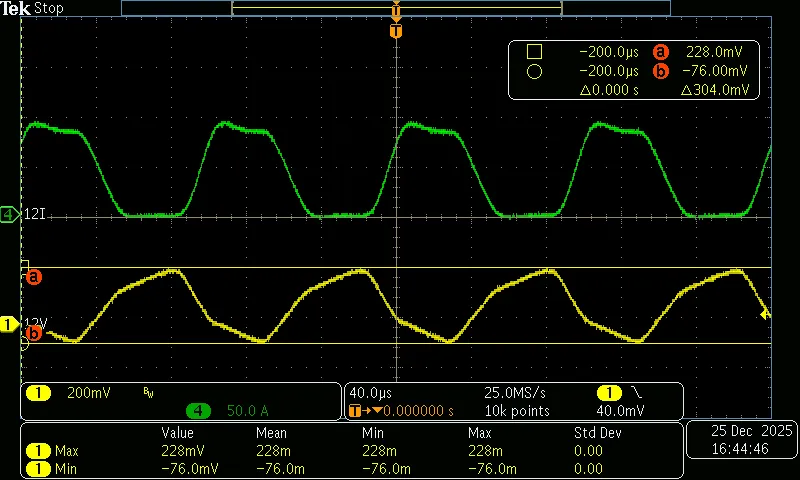Click cursor a marker badge on waveform
800x480 pixels.
[x=34, y=277]
